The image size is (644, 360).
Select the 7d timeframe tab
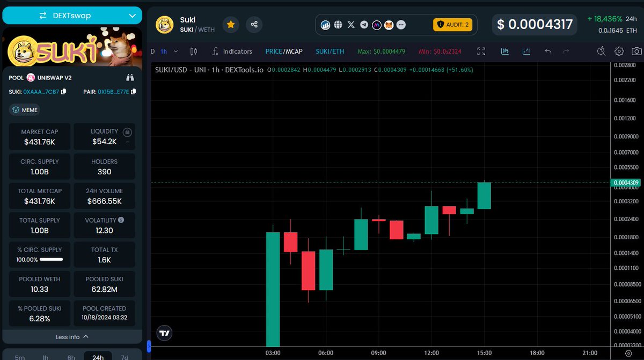tap(125, 356)
